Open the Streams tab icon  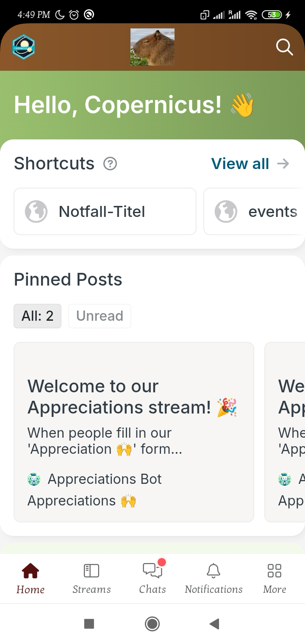(91, 570)
